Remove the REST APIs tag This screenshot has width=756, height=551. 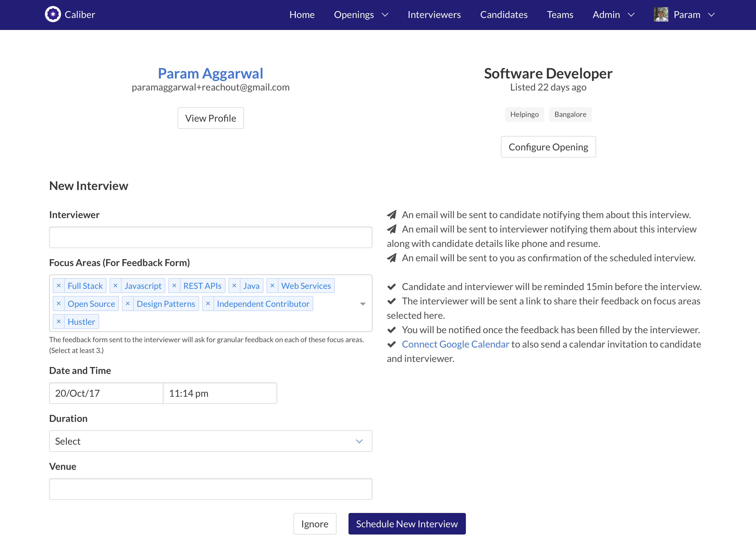tap(174, 286)
